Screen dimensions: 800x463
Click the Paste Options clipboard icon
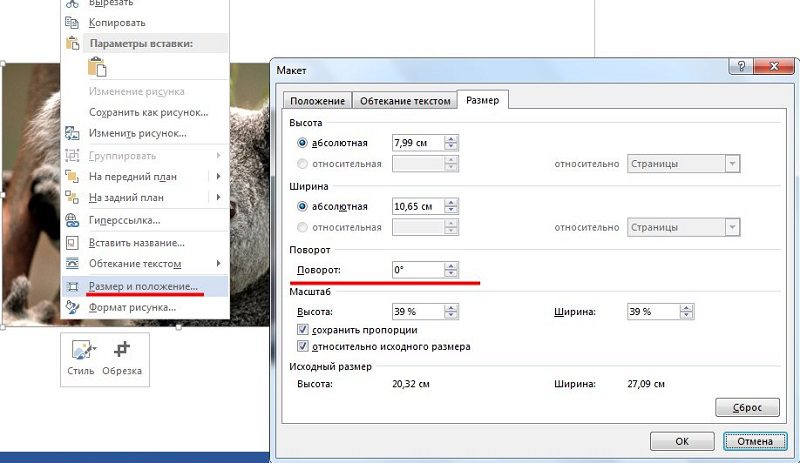(x=72, y=43)
